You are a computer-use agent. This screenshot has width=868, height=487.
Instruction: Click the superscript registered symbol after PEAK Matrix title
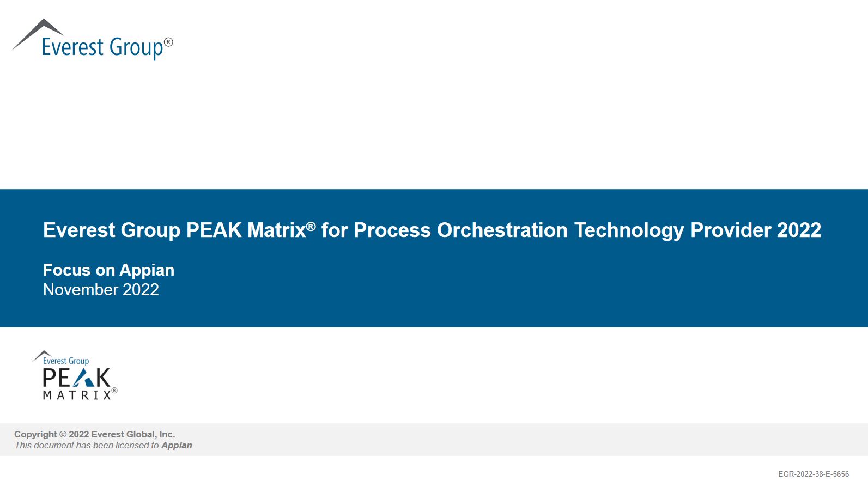tap(311, 226)
